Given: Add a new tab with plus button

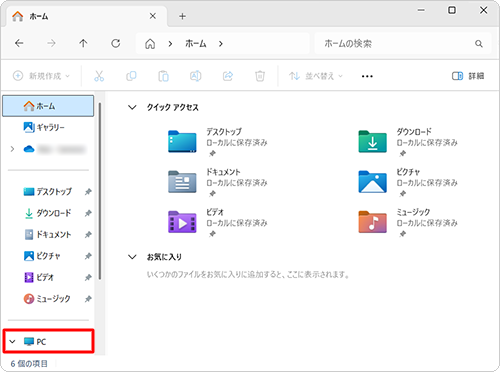Looking at the screenshot, I should (182, 16).
